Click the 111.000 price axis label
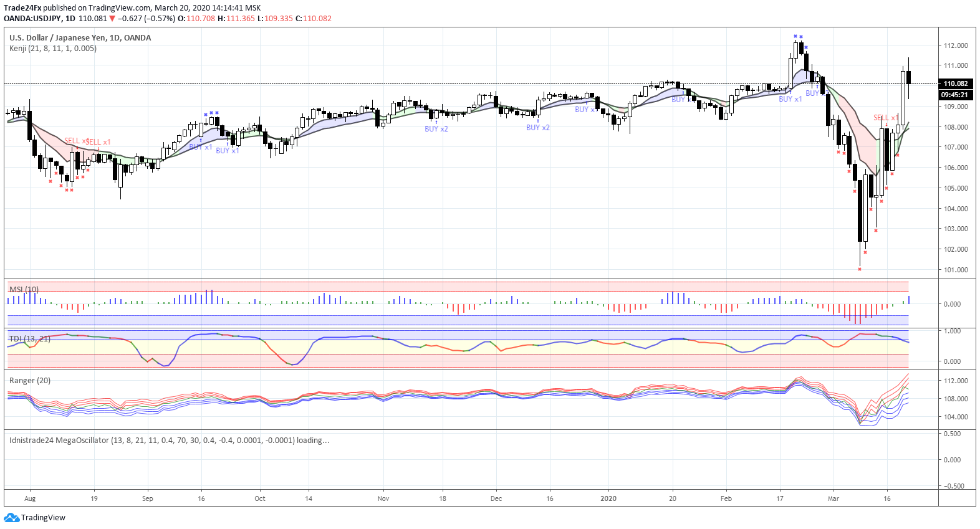 point(956,65)
